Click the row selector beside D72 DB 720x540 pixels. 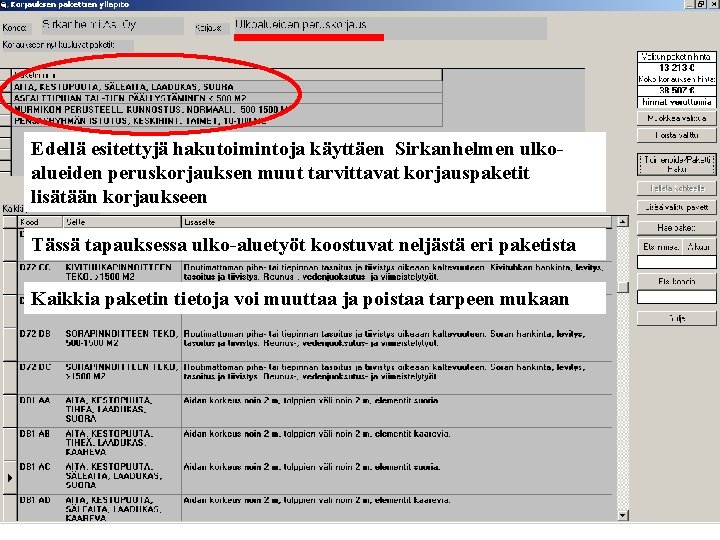point(10,344)
